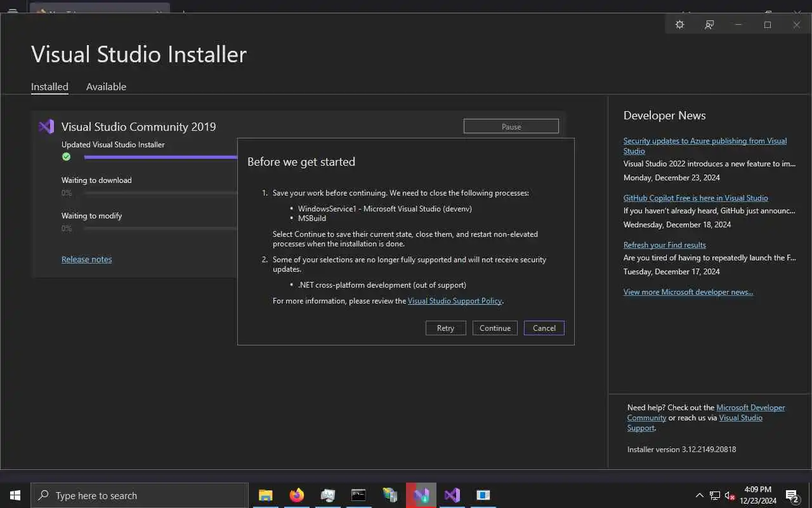Open Security updates to Azure publishing article
The height and width of the screenshot is (508, 812).
coord(705,146)
